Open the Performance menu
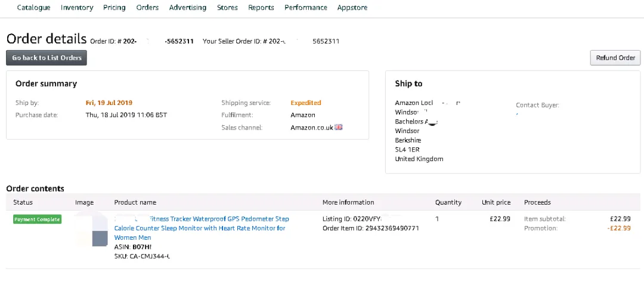Screen dimensions: 644x281 [305, 7]
